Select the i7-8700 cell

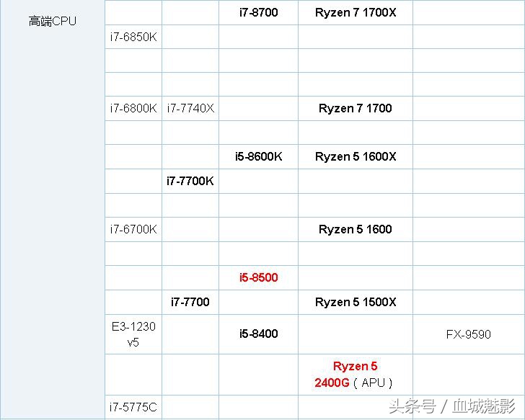coord(258,13)
